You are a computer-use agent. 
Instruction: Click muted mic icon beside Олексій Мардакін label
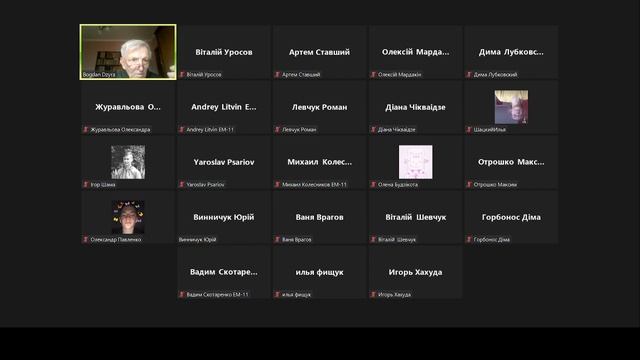click(x=373, y=75)
